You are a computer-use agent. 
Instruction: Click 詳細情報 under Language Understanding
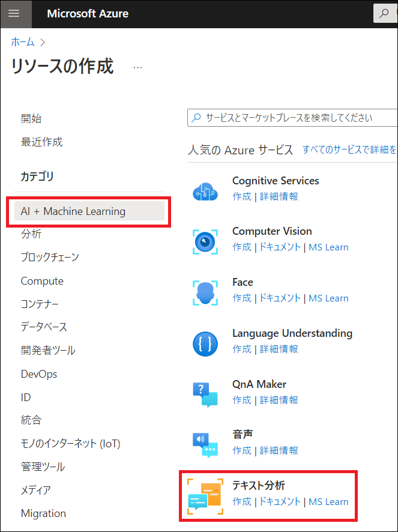coord(279,349)
